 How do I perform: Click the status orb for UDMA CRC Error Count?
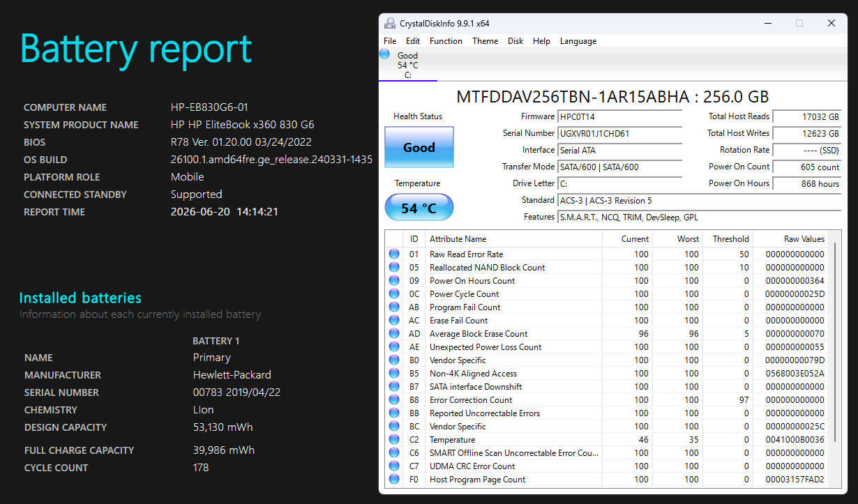point(394,466)
